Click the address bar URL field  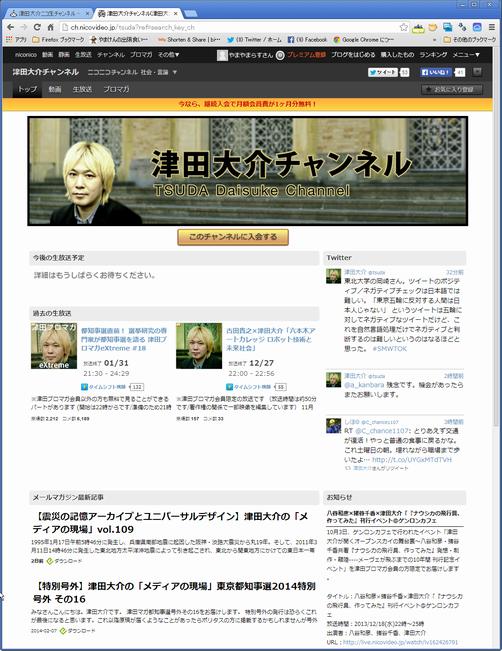(x=233, y=27)
